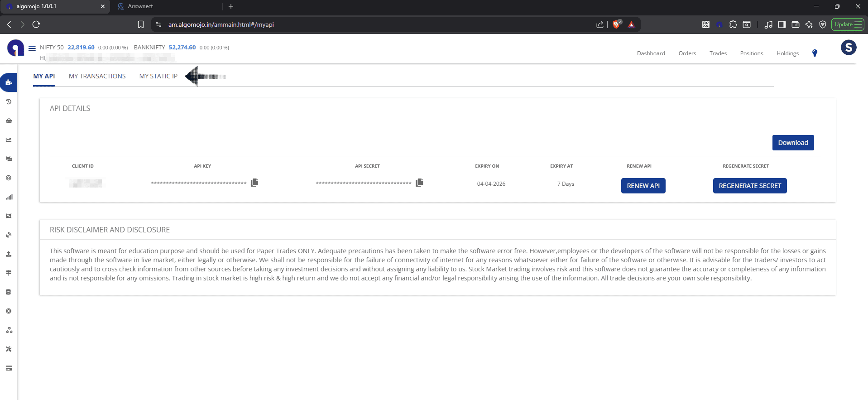Copy the API key to clipboard

tap(254, 183)
